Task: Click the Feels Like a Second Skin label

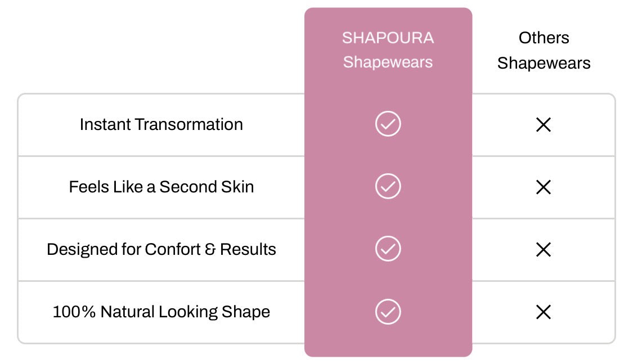Action: (161, 187)
